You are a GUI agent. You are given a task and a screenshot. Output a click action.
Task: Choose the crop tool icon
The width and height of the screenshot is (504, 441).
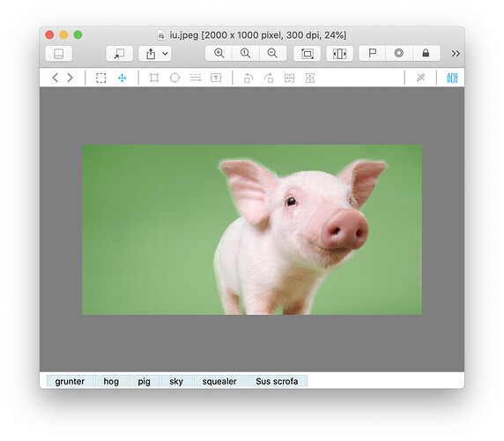[154, 78]
